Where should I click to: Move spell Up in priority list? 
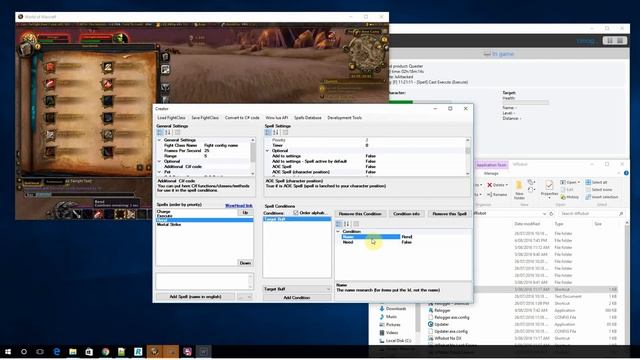point(245,213)
